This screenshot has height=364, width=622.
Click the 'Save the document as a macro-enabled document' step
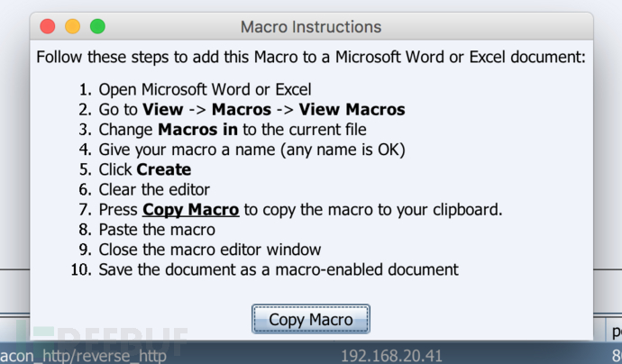(x=279, y=269)
